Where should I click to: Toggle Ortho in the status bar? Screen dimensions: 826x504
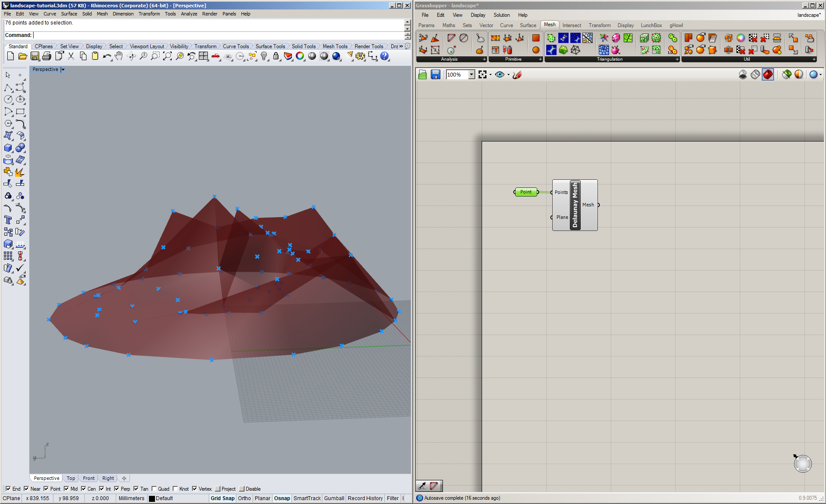tap(244, 498)
